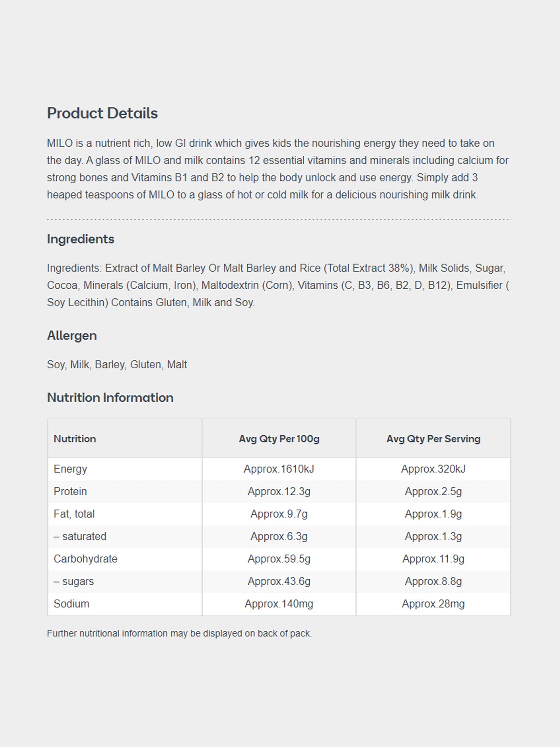Click the Approx.28mg sodium value

click(433, 604)
